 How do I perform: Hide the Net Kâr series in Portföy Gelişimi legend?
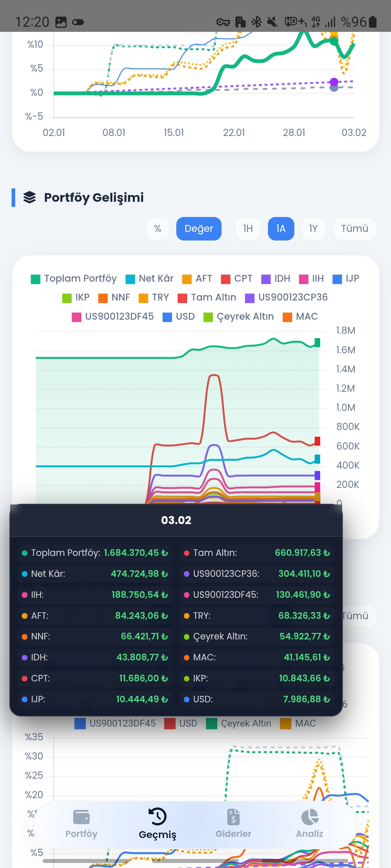(150, 279)
